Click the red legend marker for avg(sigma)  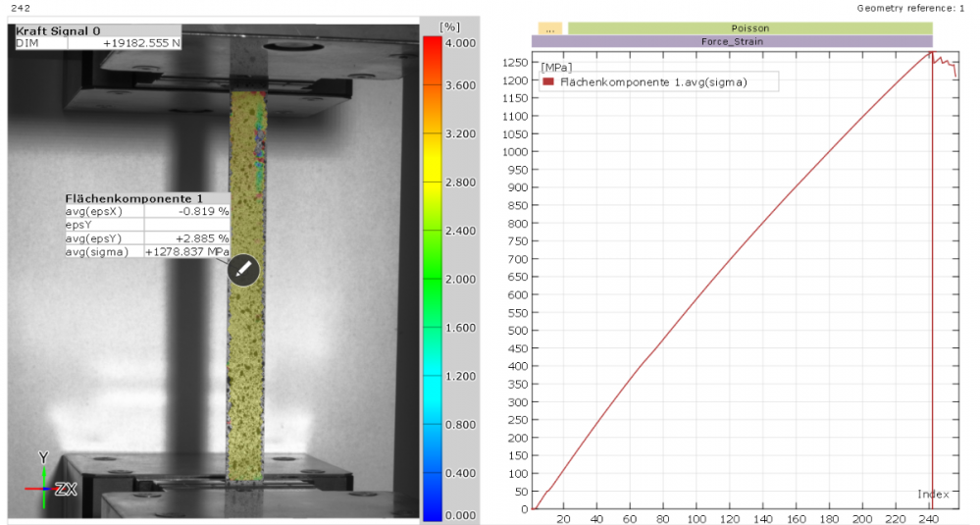click(548, 82)
